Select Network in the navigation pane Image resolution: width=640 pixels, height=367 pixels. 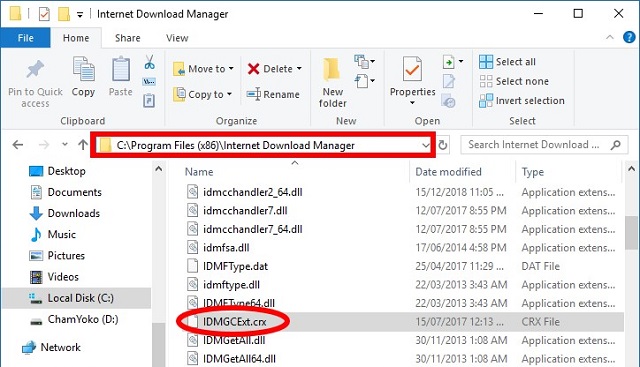(51, 347)
